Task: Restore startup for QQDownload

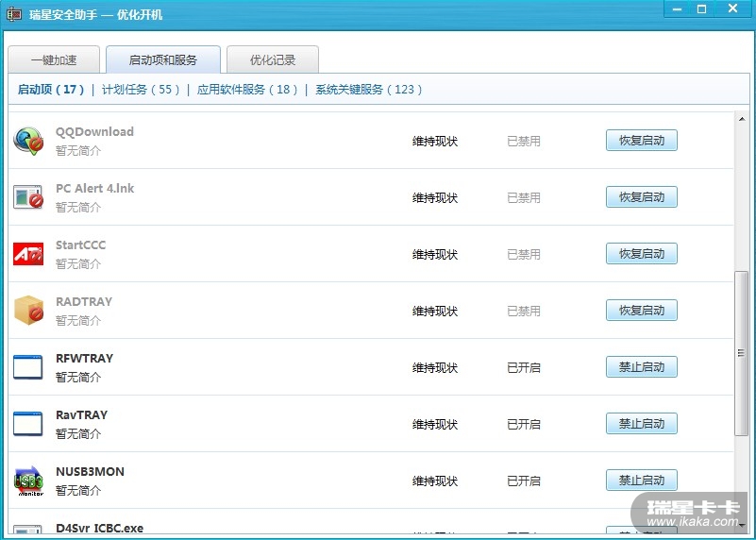Action: click(641, 141)
